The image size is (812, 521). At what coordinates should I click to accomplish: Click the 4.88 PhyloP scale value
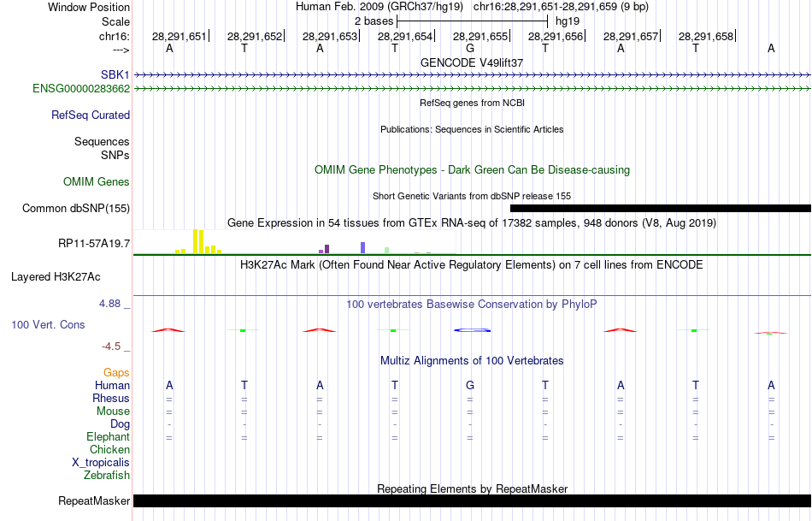[x=110, y=304]
